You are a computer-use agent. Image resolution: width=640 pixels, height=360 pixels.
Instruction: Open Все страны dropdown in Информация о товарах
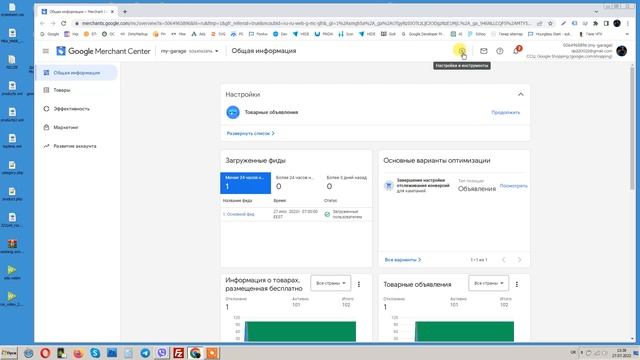coord(331,283)
